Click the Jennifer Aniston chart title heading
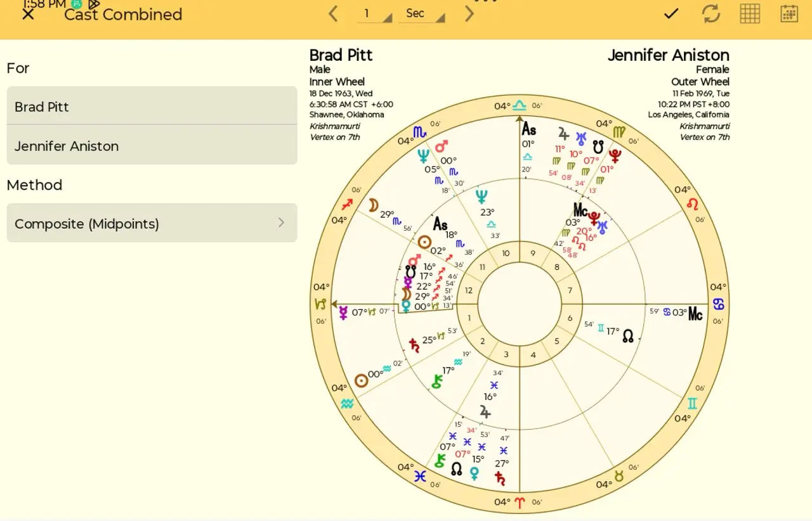 click(x=669, y=55)
